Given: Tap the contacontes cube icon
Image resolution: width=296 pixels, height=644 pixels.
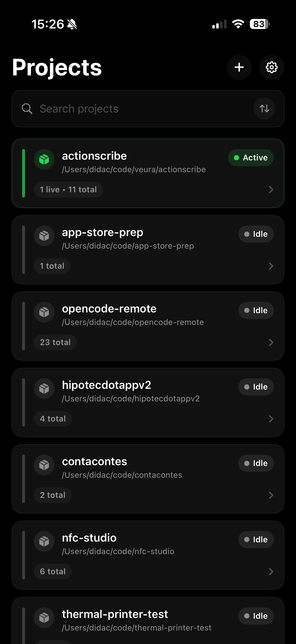Looking at the screenshot, I should pos(44,465).
